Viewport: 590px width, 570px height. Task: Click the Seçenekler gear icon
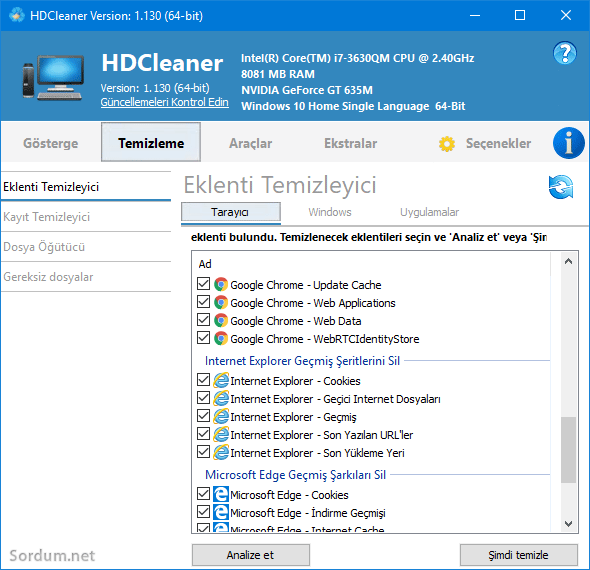447,144
